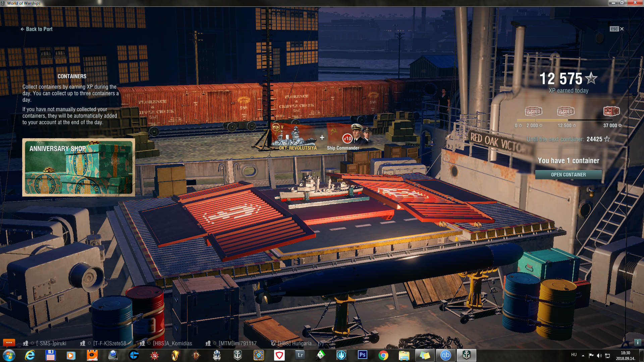
Task: Click the 'You have 1 container' text
Action: (x=569, y=161)
